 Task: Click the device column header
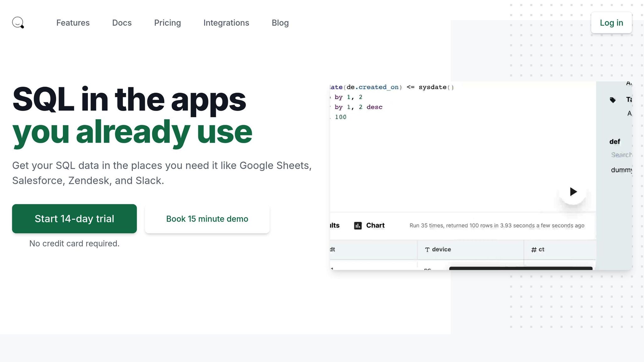point(441,250)
